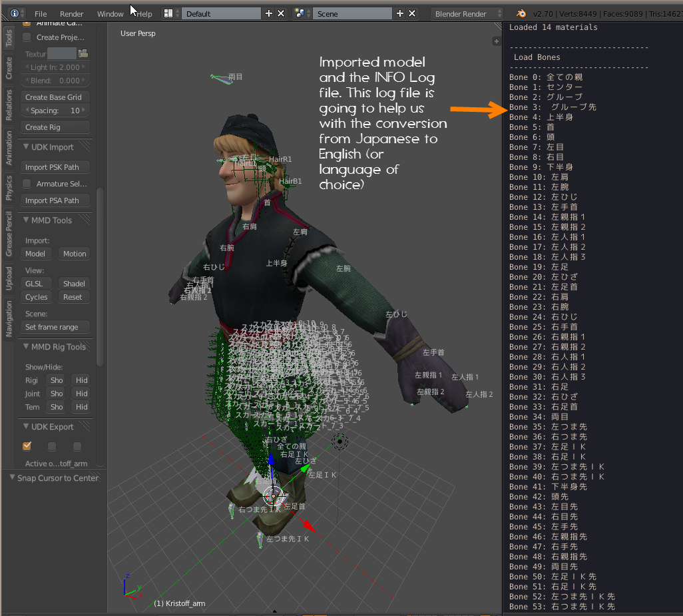Hide Joints with Hid button

(81, 394)
